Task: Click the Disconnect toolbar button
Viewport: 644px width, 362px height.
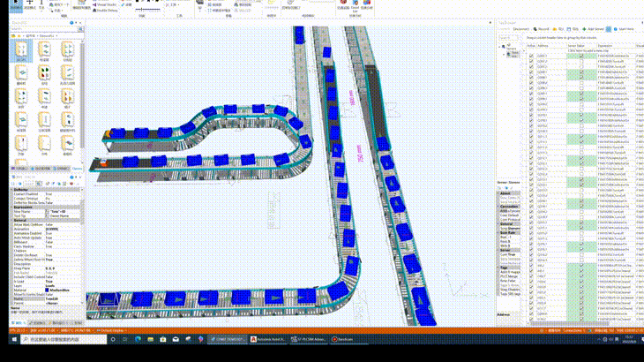Action: point(520,28)
